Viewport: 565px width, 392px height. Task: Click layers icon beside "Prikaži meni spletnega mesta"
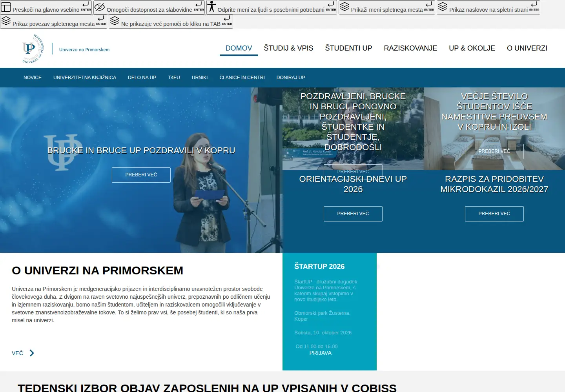tap(344, 7)
